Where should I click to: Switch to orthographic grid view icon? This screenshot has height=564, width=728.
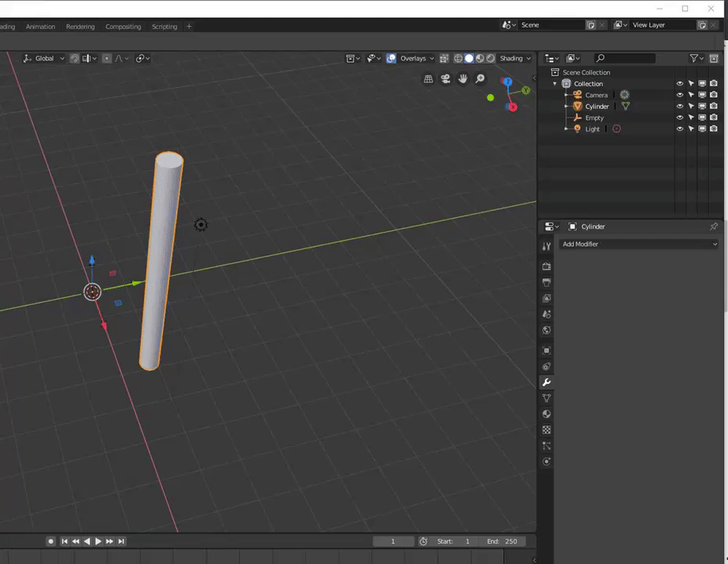point(428,78)
